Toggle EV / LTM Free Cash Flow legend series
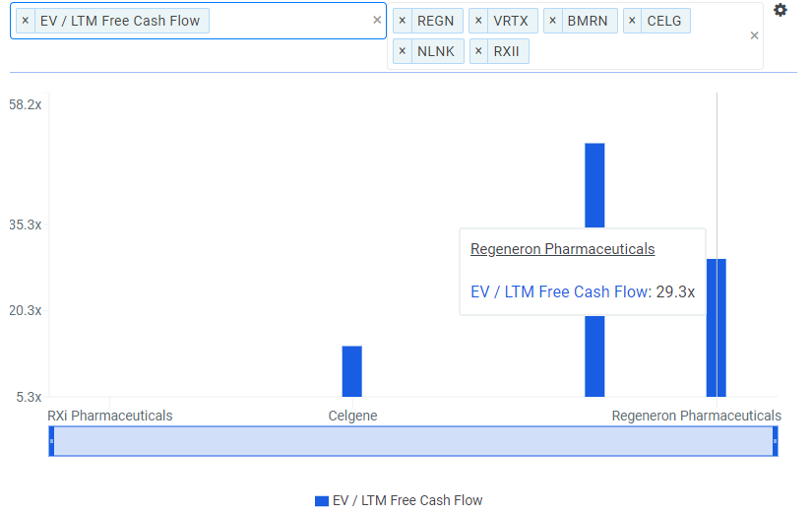The image size is (812, 515). tap(399, 500)
